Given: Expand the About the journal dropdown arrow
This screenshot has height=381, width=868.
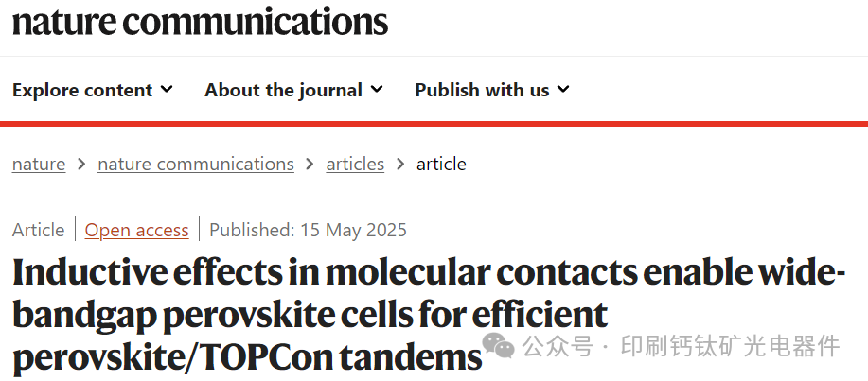Looking at the screenshot, I should pyautogui.click(x=377, y=90).
